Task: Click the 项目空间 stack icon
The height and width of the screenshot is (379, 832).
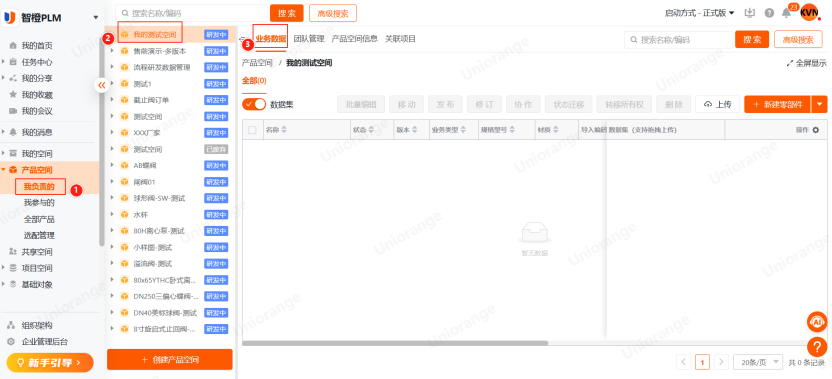Action: pos(13,268)
